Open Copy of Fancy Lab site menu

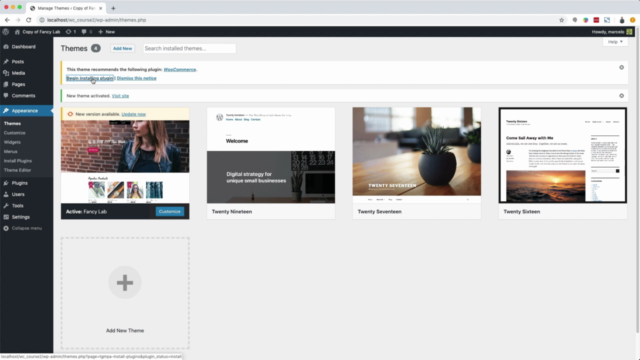[37, 32]
